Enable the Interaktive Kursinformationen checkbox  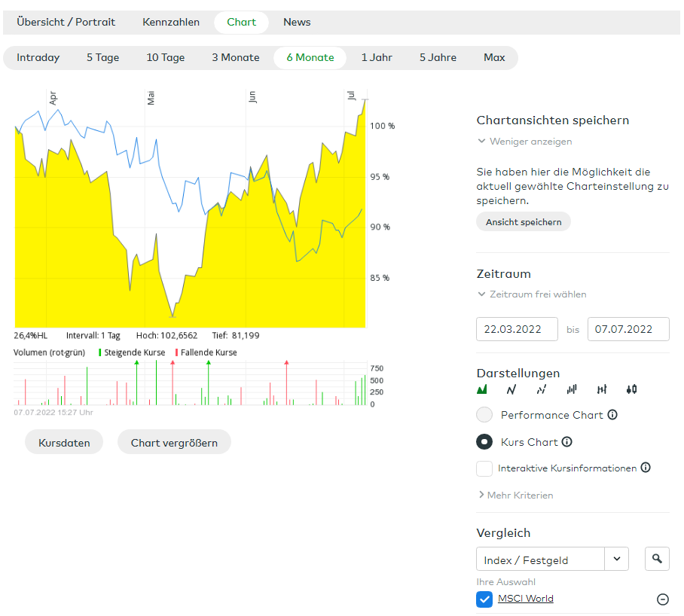[484, 468]
